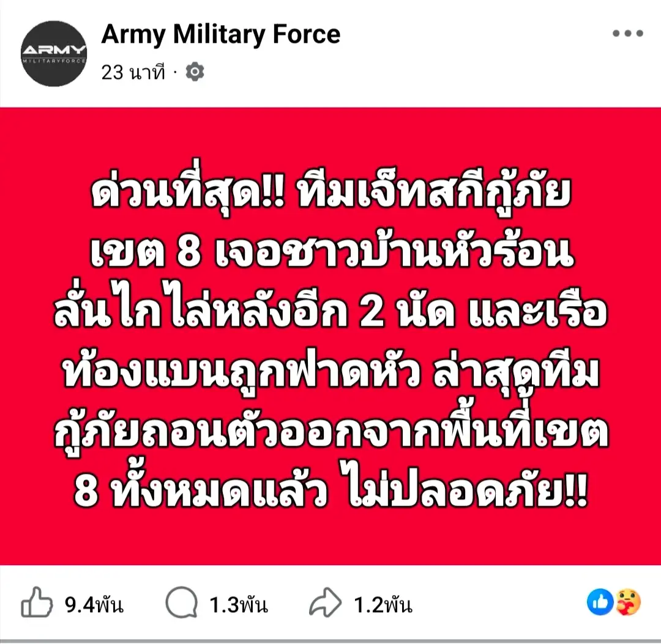This screenshot has width=661, height=644.
Task: Click the gear audience icon beside timestamp
Action: point(195,72)
